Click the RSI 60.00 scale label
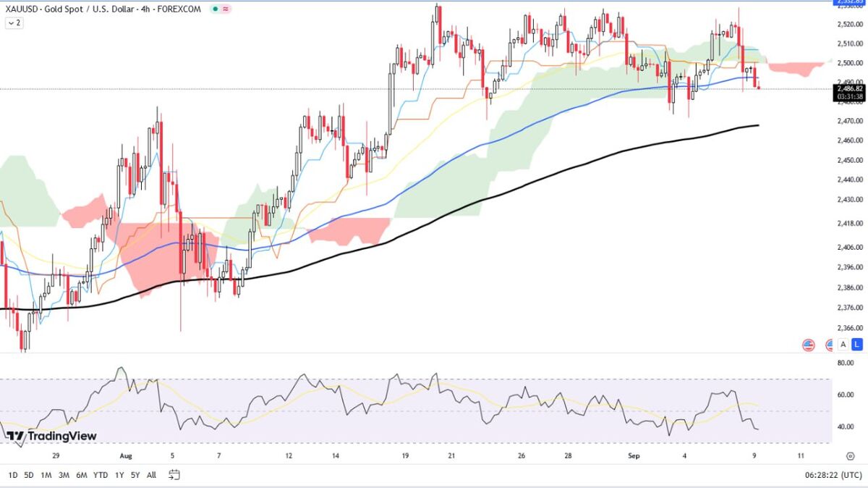 (845, 395)
